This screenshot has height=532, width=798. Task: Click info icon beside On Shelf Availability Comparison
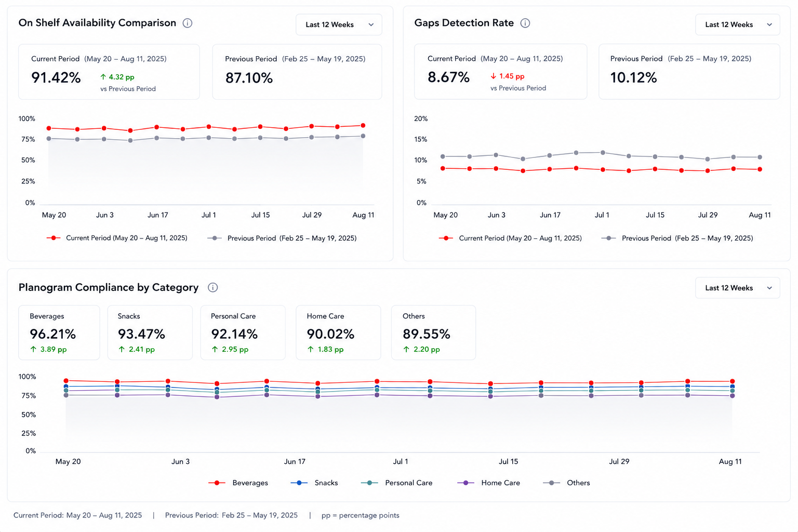pyautogui.click(x=188, y=23)
